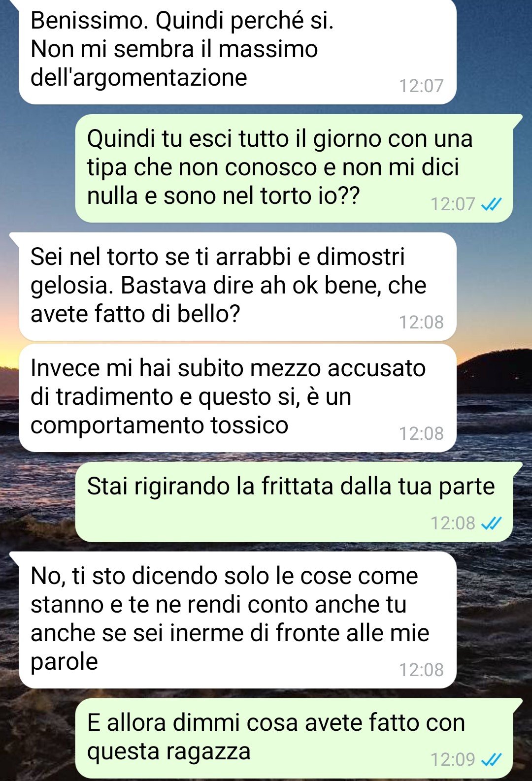This screenshot has width=532, height=781.
Task: Tap the word 'dell'argomentazione' in first message
Action: 138,78
